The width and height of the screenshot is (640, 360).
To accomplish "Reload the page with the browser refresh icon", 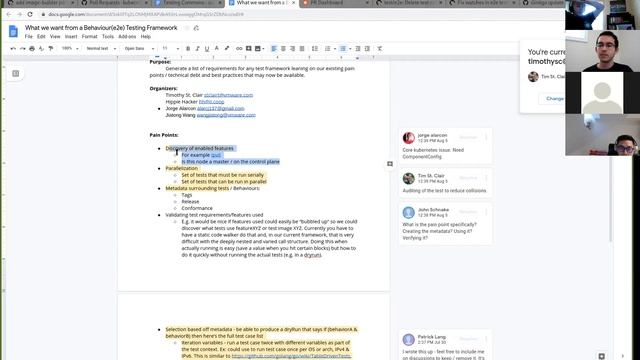I will [30, 14].
